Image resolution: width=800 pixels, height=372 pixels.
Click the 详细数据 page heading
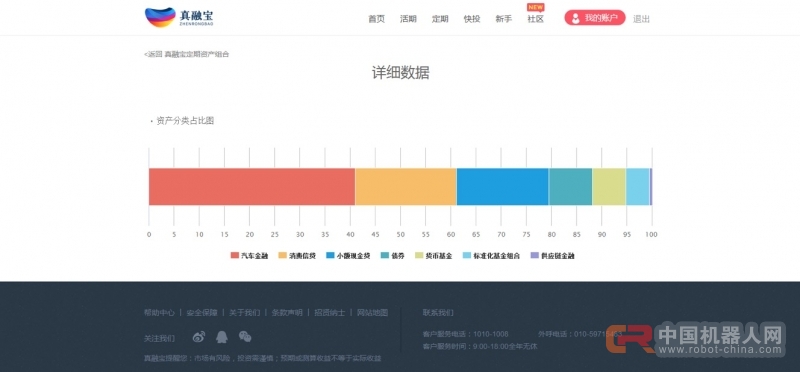coord(401,73)
